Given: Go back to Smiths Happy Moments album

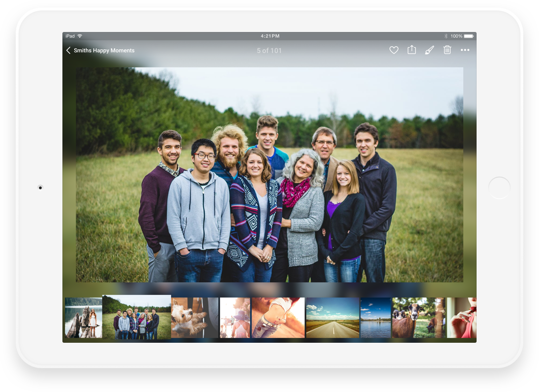Looking at the screenshot, I should coord(104,50).
